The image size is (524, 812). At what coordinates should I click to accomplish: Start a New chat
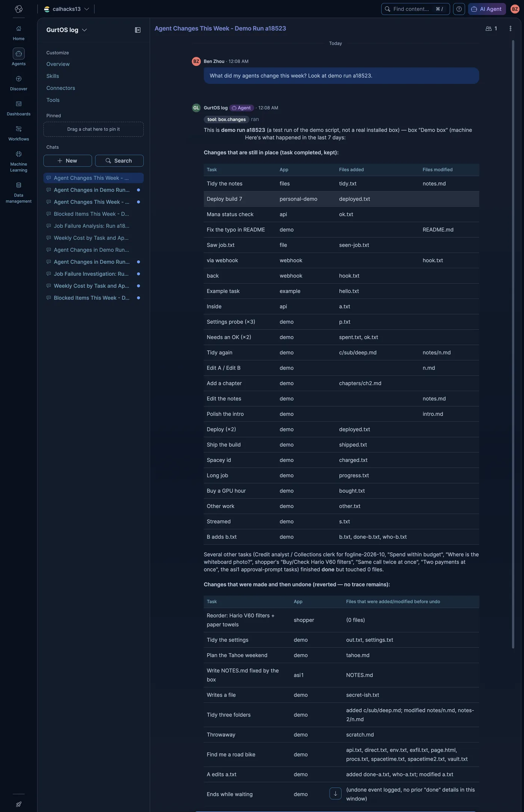click(68, 161)
